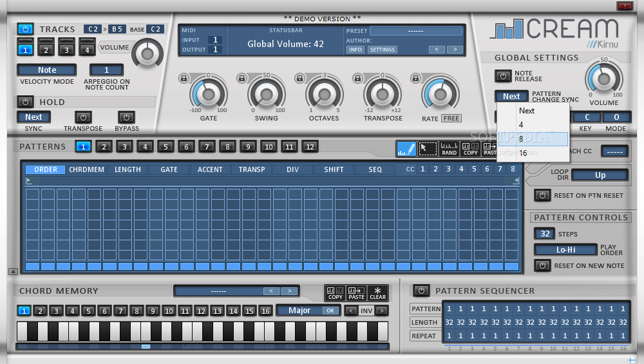
Task: Collapse panel with small up triangle
Action: point(13,272)
